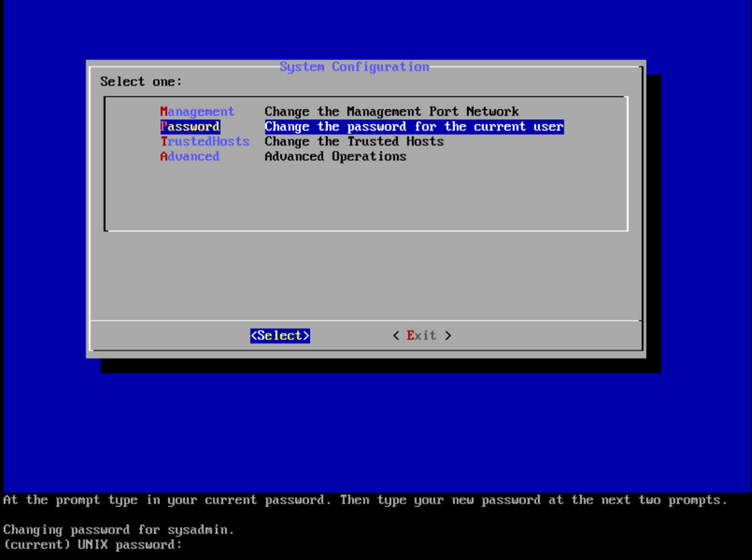Select the Management menu entry
752x560 pixels.
pyautogui.click(x=197, y=112)
